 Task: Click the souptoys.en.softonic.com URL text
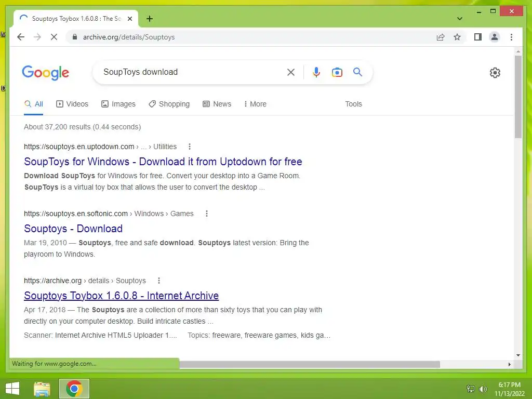pos(76,214)
